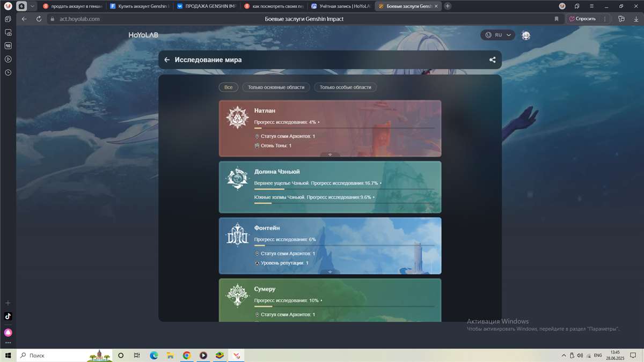Switch to Купить аккаунт Genshin tab
Screen dimensions: 644x362
click(x=139, y=6)
